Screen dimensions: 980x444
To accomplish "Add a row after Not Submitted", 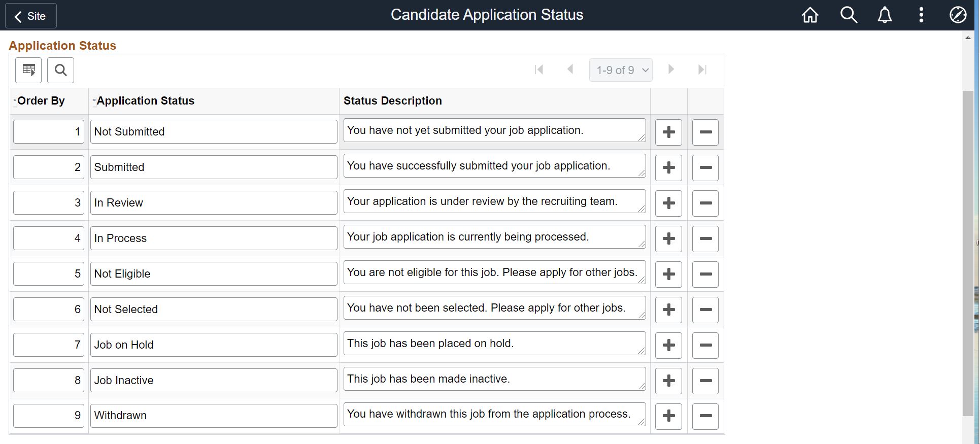I will 668,132.
